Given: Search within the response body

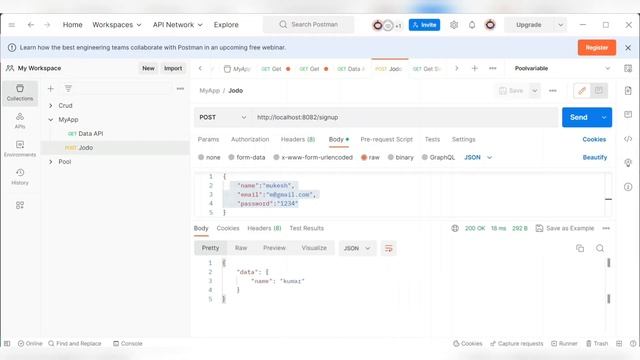Looking at the screenshot, I should [x=600, y=248].
